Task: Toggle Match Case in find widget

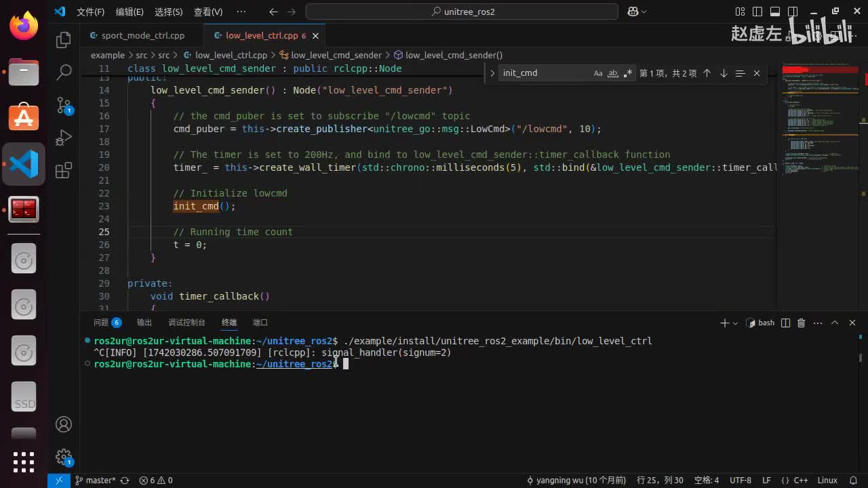Action: [597, 73]
